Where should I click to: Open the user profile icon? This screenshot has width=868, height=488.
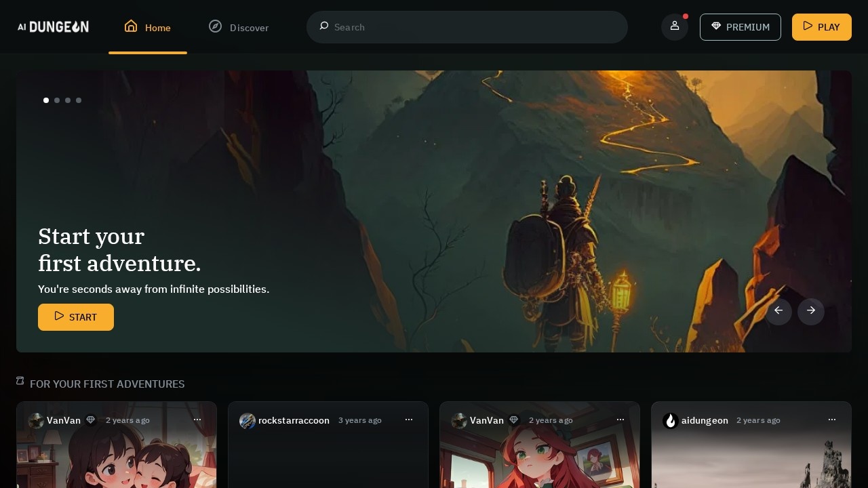(674, 26)
